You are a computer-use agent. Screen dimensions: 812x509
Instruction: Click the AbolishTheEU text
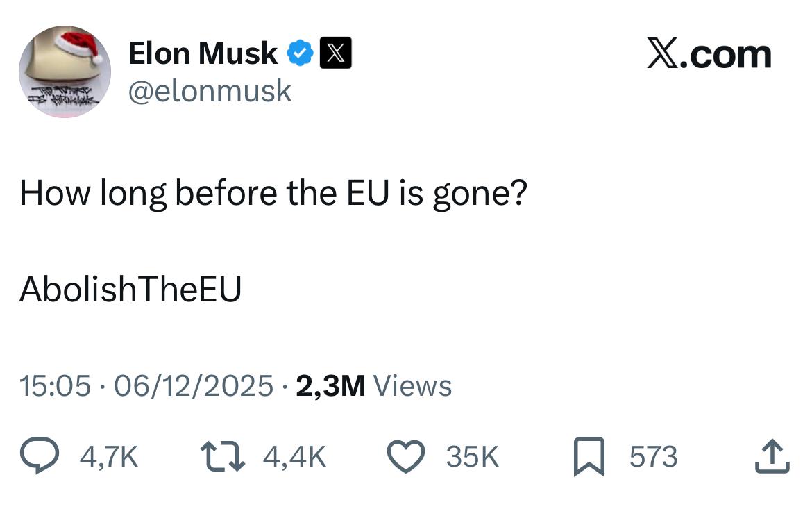tap(130, 289)
